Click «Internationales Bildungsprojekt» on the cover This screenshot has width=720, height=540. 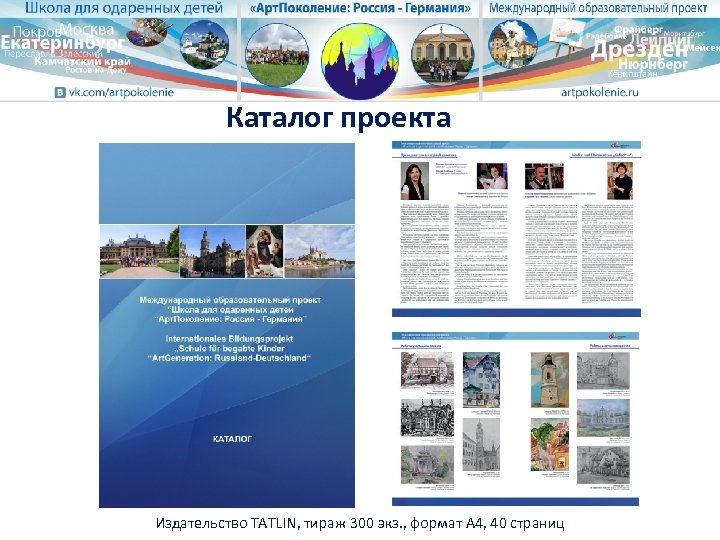[229, 339]
